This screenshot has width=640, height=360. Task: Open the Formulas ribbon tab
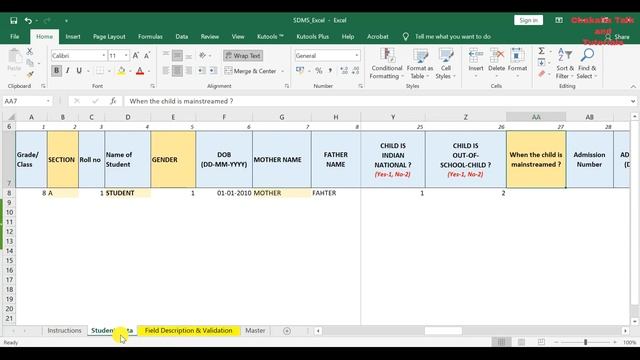point(150,37)
